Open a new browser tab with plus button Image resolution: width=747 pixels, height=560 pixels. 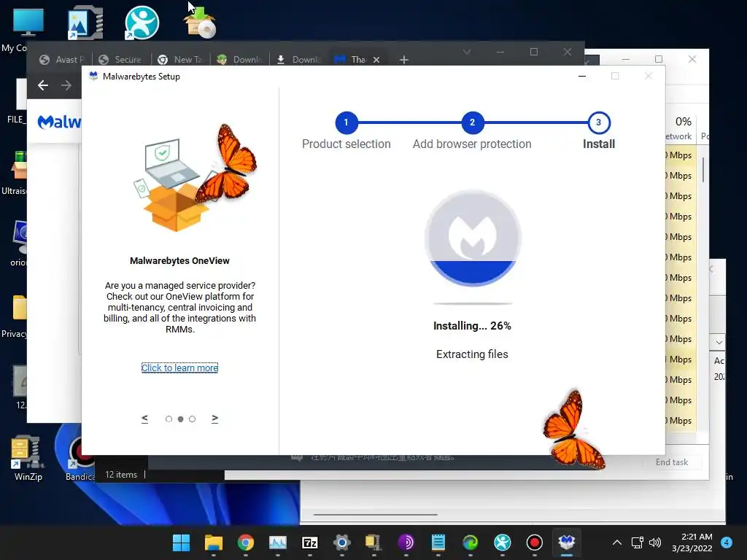[404, 60]
